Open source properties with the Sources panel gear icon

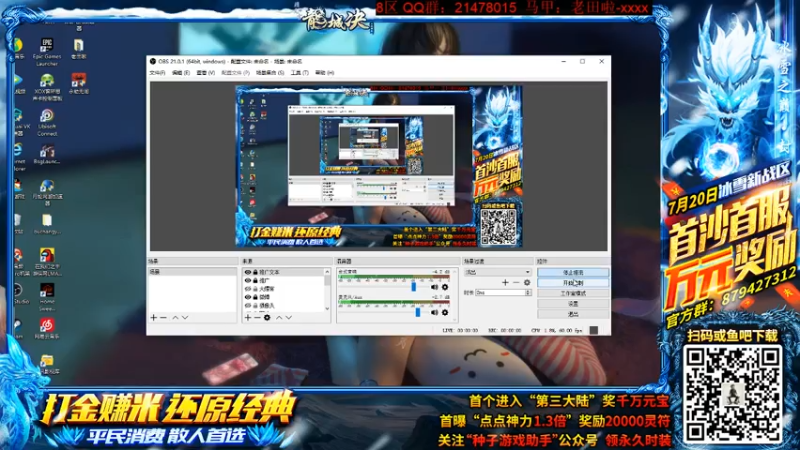click(267, 317)
